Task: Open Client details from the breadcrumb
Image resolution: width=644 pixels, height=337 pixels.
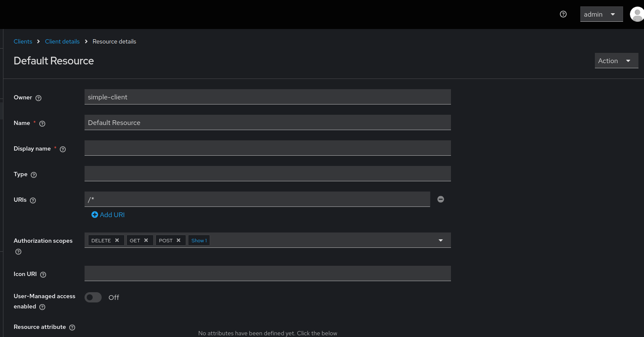Action: (62, 41)
